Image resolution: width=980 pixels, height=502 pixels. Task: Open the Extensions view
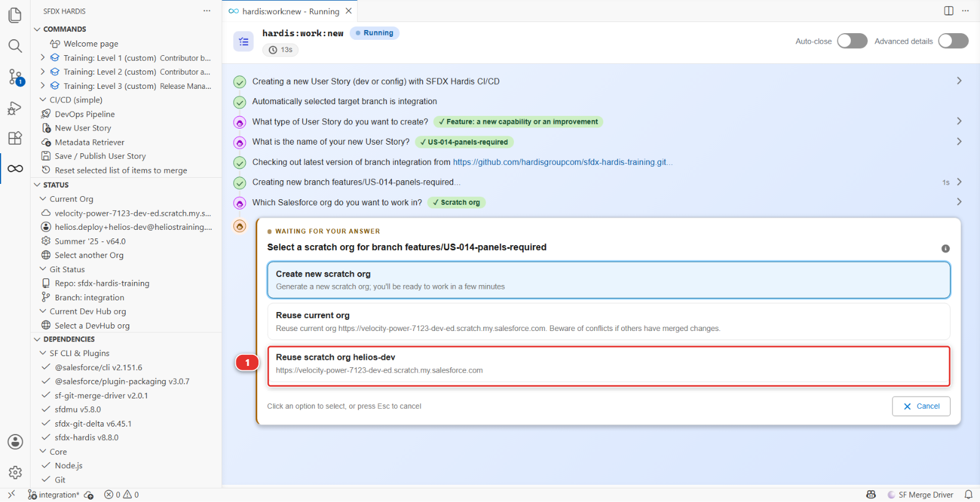[15, 138]
